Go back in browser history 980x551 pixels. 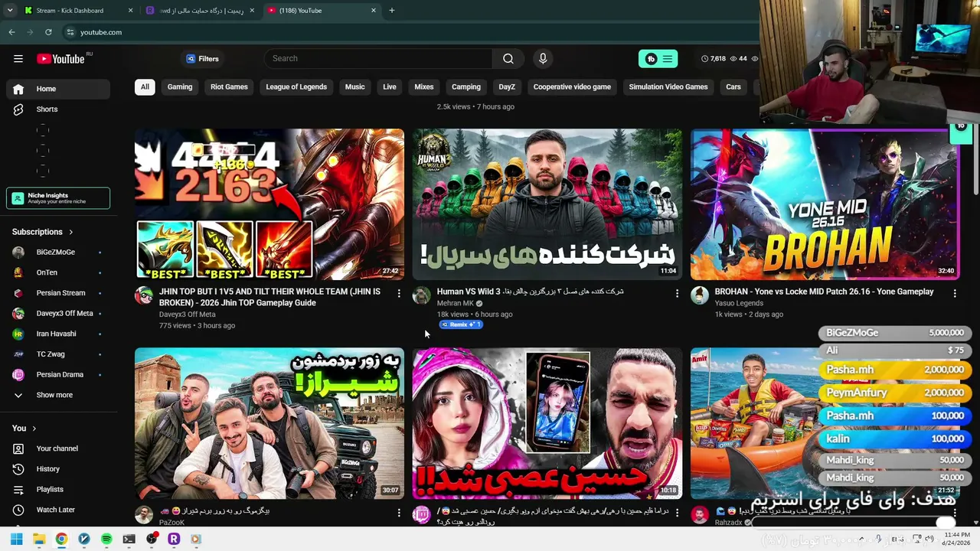pos(11,32)
